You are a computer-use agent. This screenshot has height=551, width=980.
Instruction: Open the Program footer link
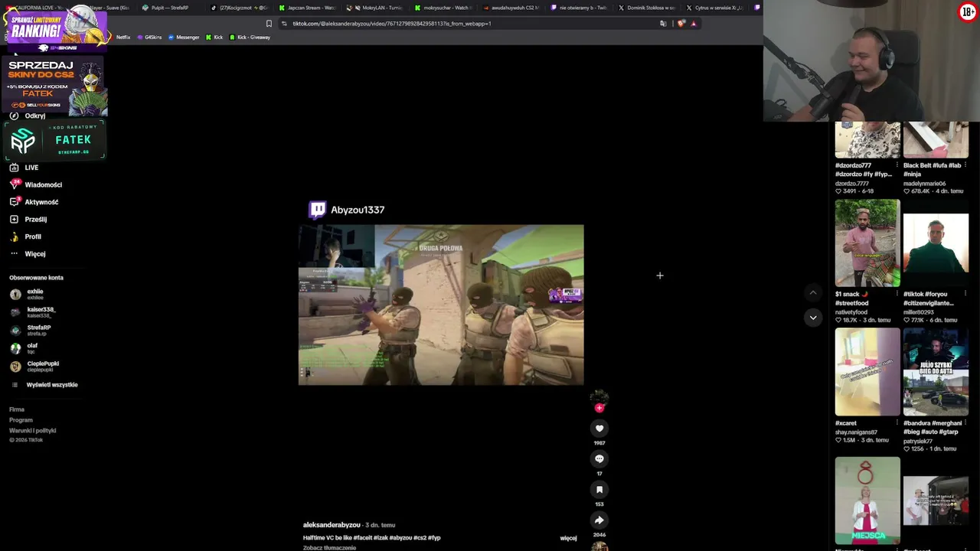click(21, 420)
